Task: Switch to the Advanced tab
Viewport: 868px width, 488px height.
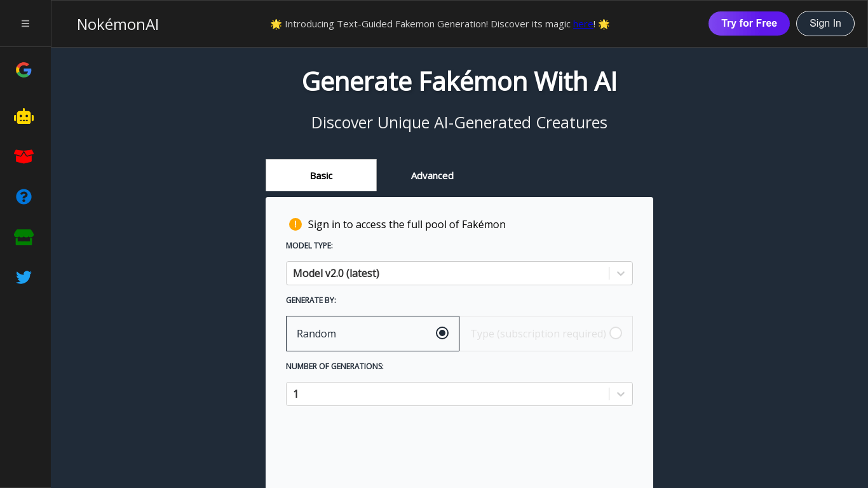Action: pyautogui.click(x=432, y=175)
